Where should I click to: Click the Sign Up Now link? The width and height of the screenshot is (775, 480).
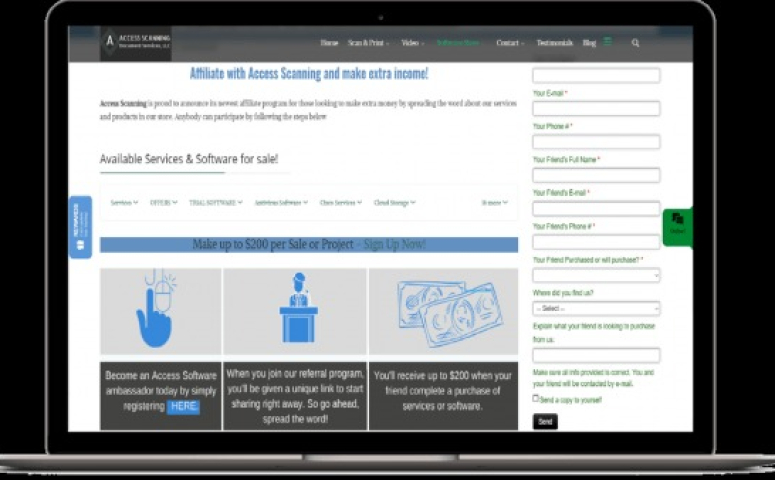(394, 245)
